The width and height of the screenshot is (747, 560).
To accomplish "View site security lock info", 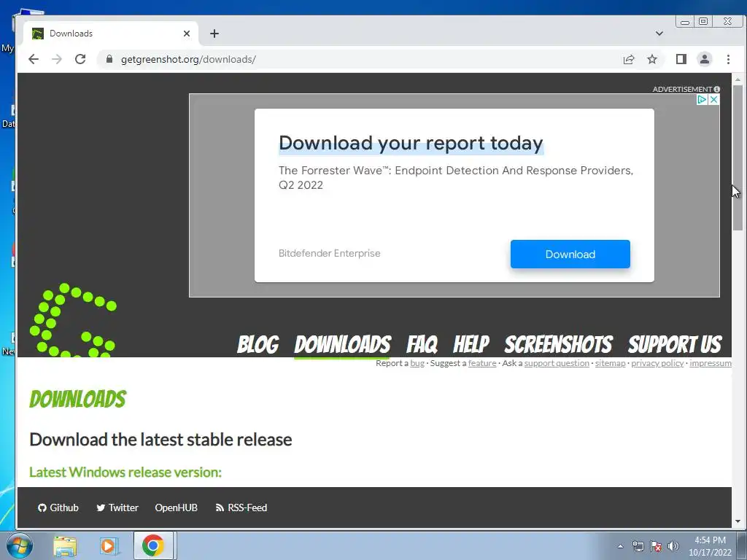I will tap(109, 59).
